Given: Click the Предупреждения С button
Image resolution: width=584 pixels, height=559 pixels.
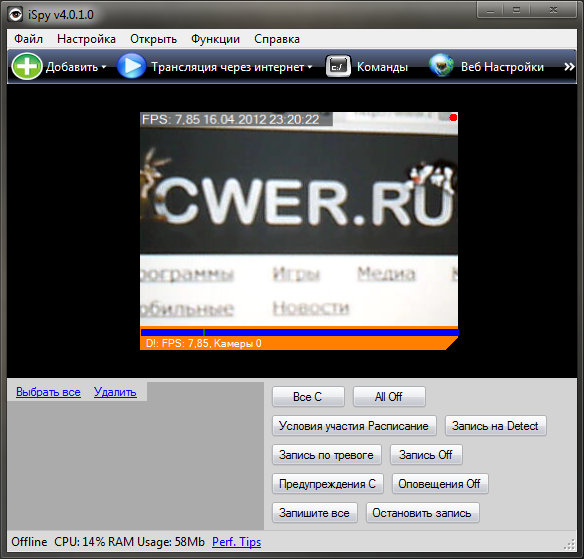Looking at the screenshot, I should pyautogui.click(x=328, y=484).
